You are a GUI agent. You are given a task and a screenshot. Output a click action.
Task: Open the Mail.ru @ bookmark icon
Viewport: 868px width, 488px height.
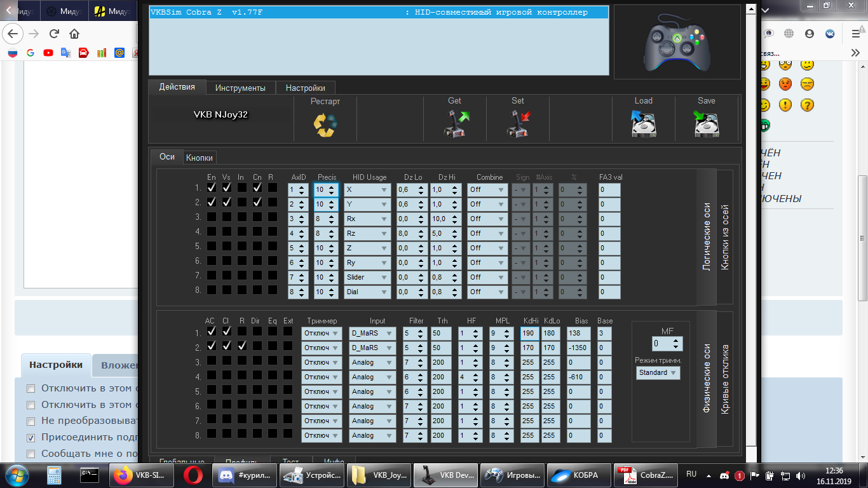point(119,53)
